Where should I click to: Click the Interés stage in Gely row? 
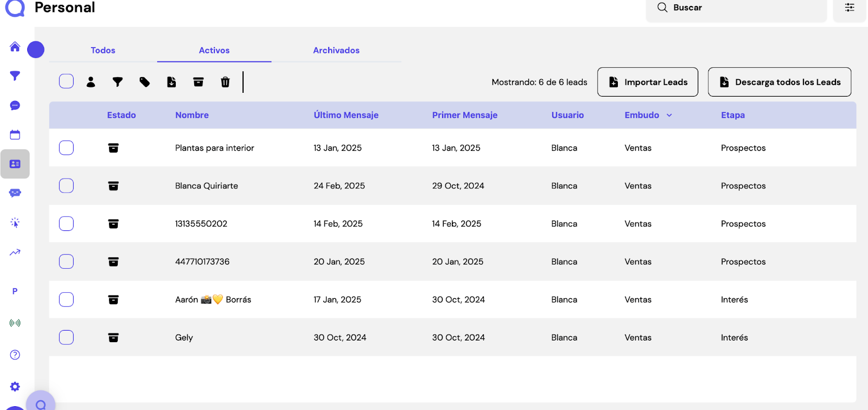pos(735,338)
